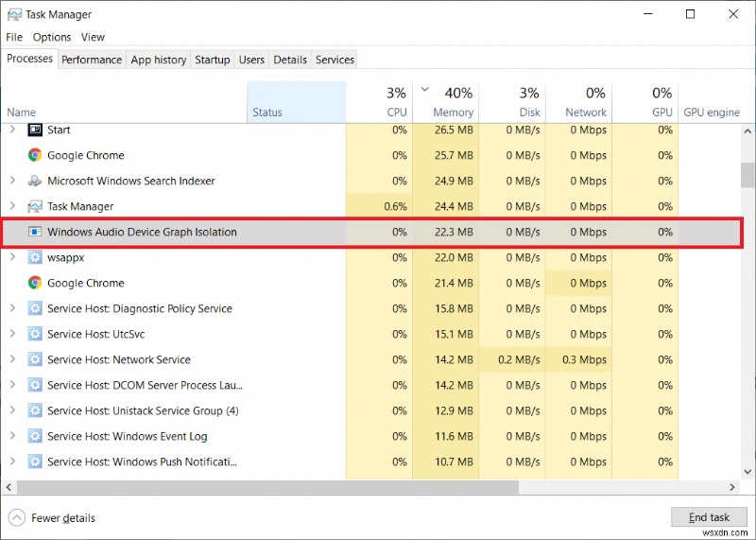Image resolution: width=756 pixels, height=540 pixels.
Task: Switch to the Details tab
Action: coord(290,60)
